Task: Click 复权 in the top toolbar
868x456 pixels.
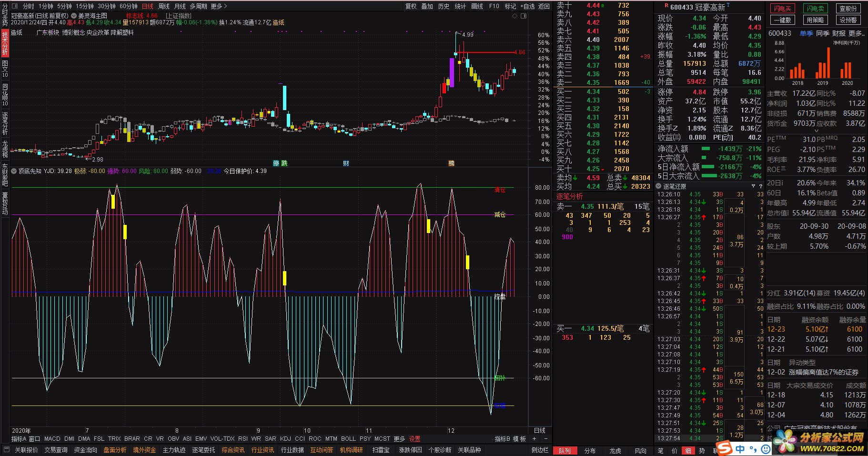Action: 411,6
